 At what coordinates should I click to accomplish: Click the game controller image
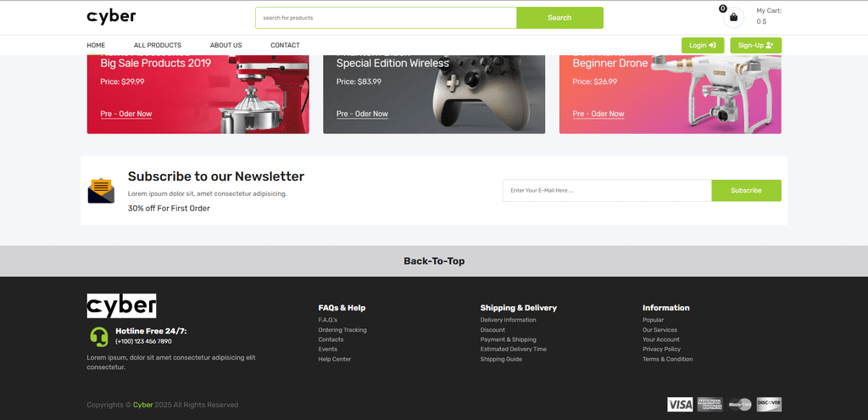point(480,92)
